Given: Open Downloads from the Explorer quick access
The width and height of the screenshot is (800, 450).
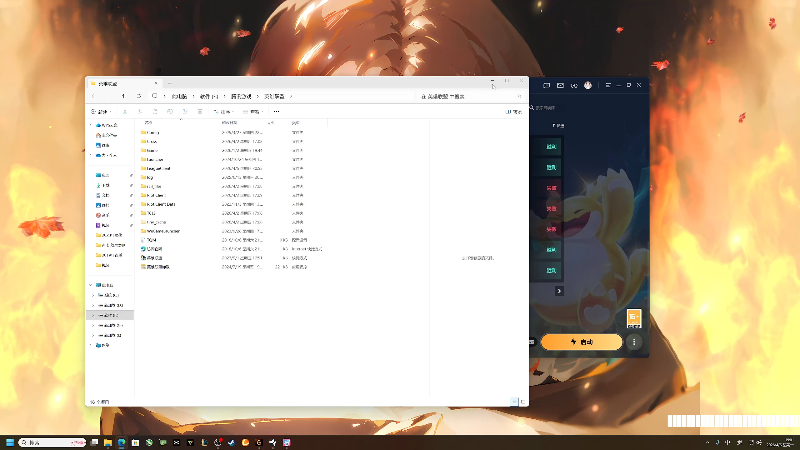Looking at the screenshot, I should point(103,185).
